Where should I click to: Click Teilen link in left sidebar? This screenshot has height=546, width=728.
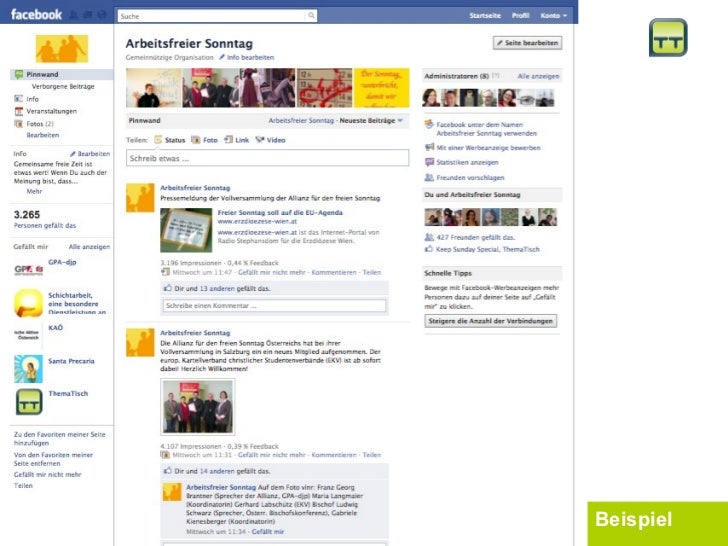point(23,486)
